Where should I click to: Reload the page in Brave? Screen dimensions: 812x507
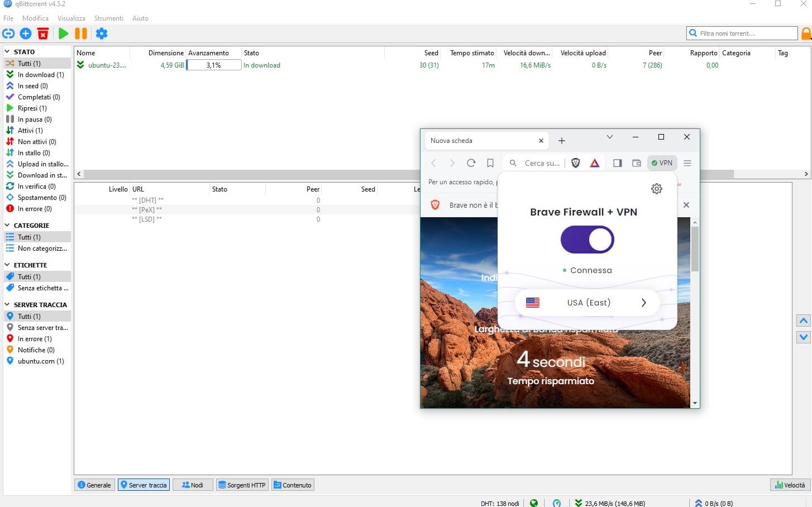[471, 163]
